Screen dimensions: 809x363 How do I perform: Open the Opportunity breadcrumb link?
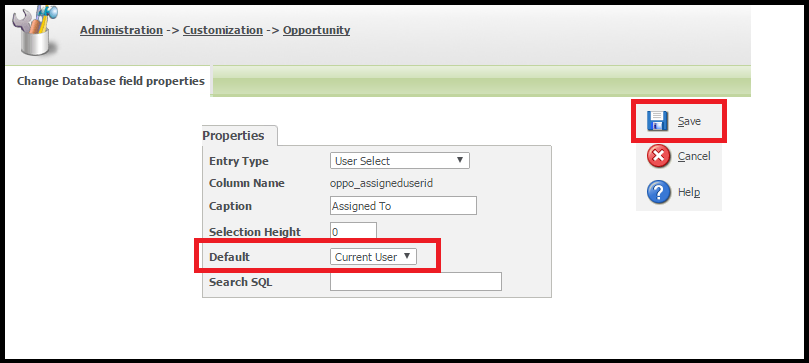tap(316, 30)
